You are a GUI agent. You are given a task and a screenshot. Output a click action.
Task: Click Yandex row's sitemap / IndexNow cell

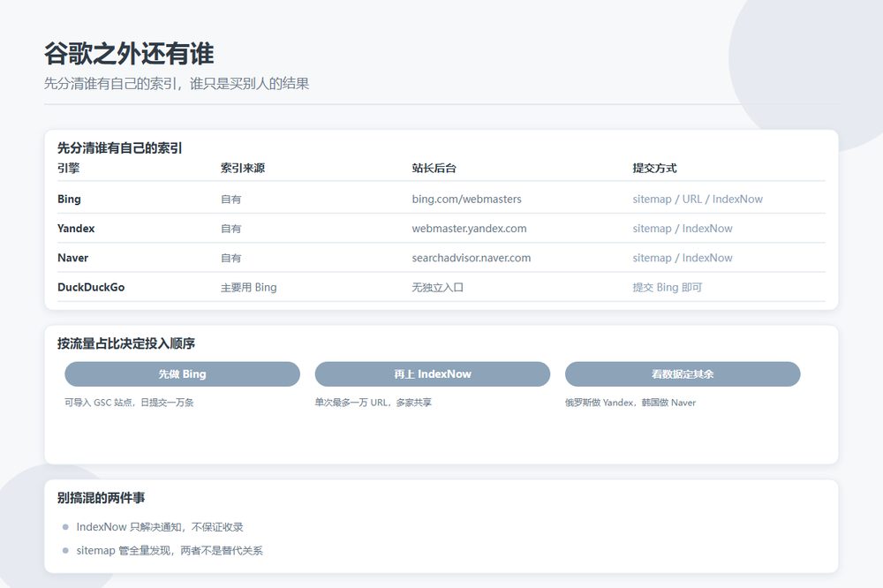pos(683,228)
